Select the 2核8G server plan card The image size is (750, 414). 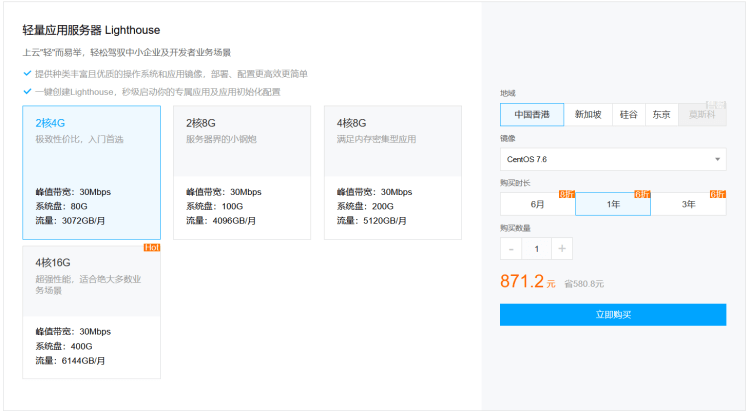242,173
